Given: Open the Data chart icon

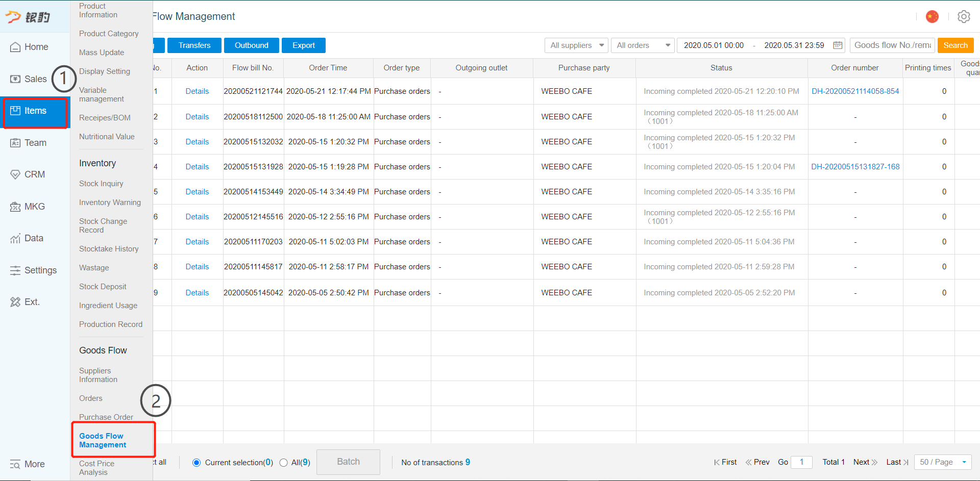Looking at the screenshot, I should 15,238.
